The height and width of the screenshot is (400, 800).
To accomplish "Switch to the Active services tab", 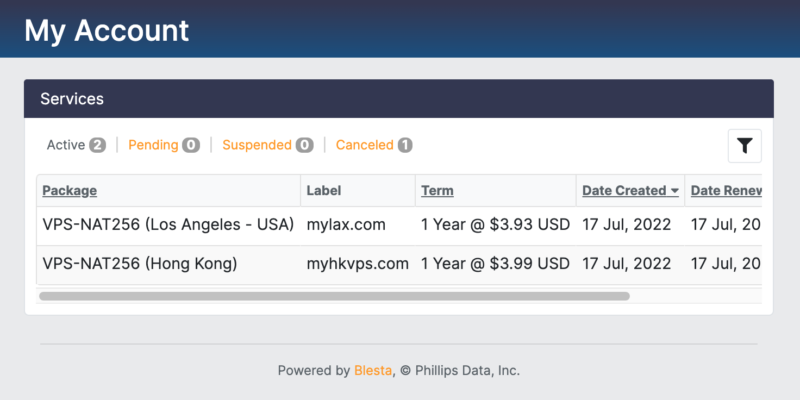I will point(66,145).
